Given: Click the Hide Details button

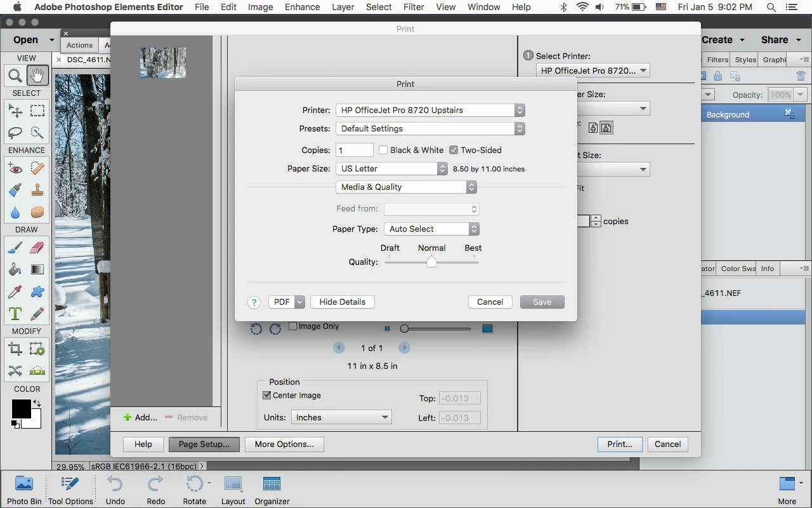Looking at the screenshot, I should (343, 302).
